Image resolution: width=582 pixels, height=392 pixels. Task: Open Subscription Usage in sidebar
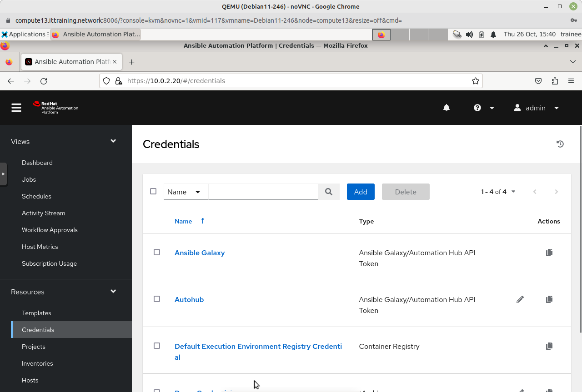tap(49, 263)
